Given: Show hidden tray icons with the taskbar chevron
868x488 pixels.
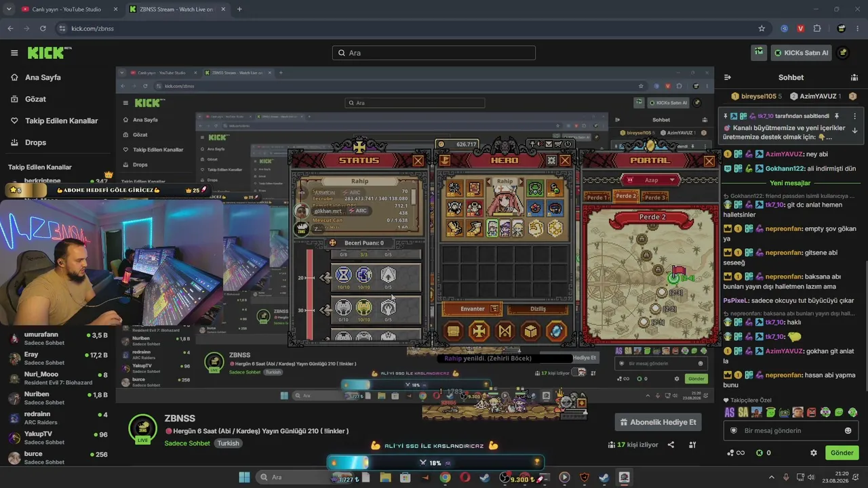Looking at the screenshot, I should coord(772,477).
